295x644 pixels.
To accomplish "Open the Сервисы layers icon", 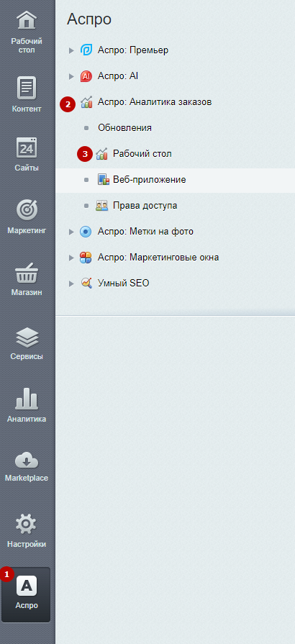I will pos(27,337).
